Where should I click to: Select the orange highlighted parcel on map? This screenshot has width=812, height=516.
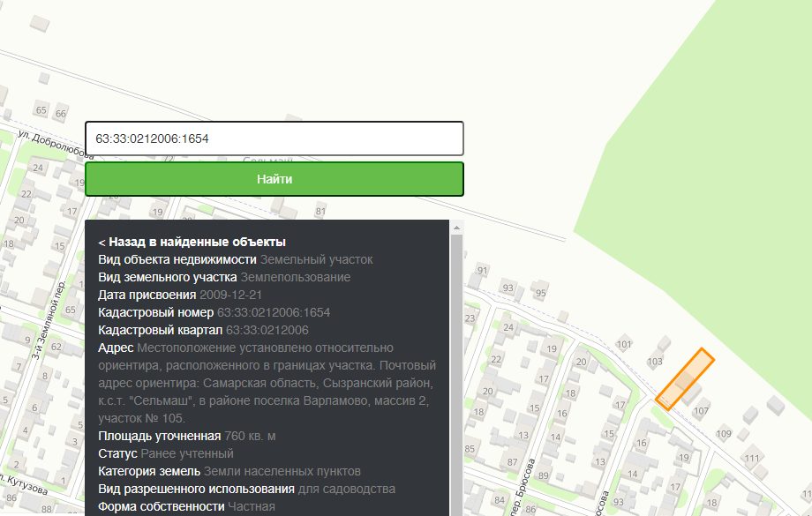click(x=685, y=379)
